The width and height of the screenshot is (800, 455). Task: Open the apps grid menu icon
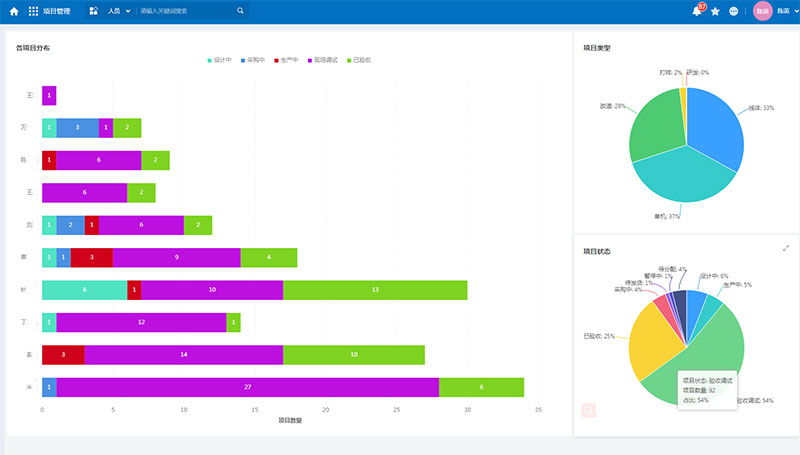34,11
